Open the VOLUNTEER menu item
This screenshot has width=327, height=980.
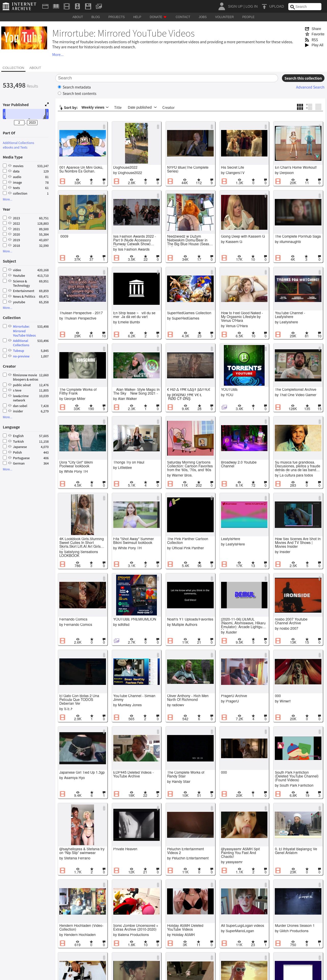[x=224, y=17]
